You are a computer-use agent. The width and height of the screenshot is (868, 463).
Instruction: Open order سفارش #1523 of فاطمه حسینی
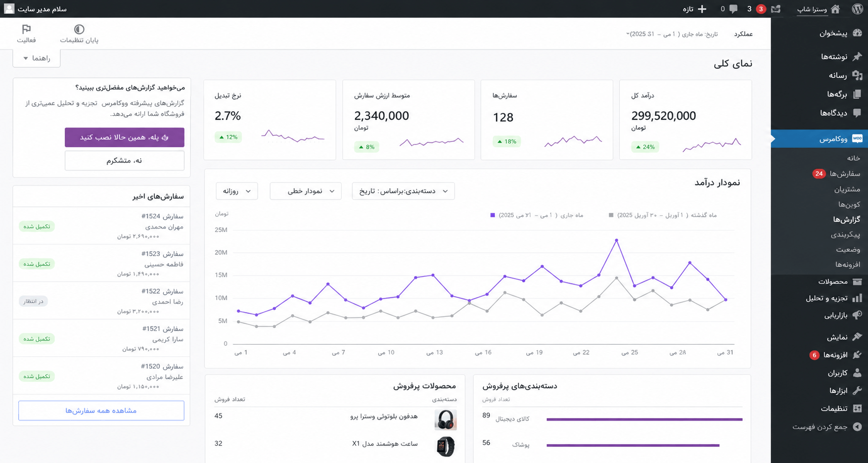(x=162, y=254)
